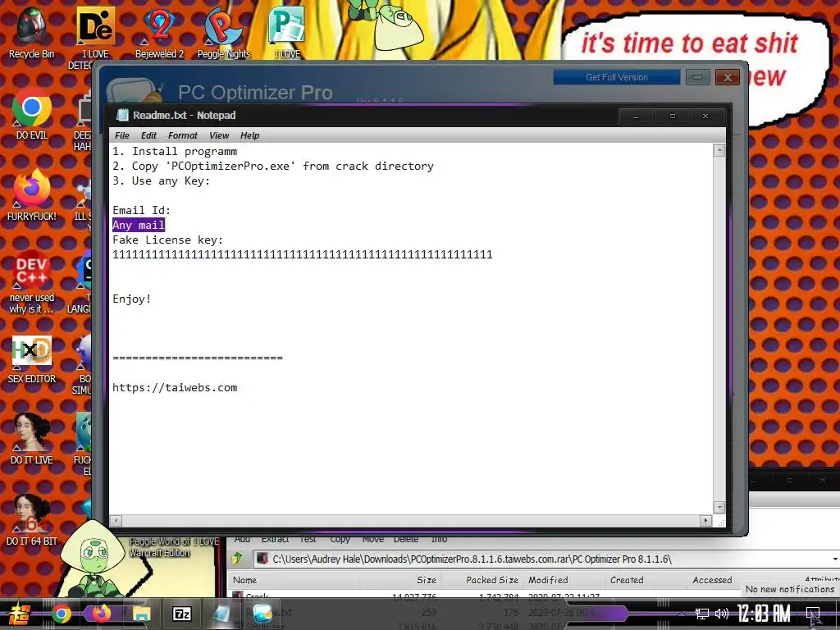Open the Recycle Bin desktop icon
840x630 pixels.
31,32
